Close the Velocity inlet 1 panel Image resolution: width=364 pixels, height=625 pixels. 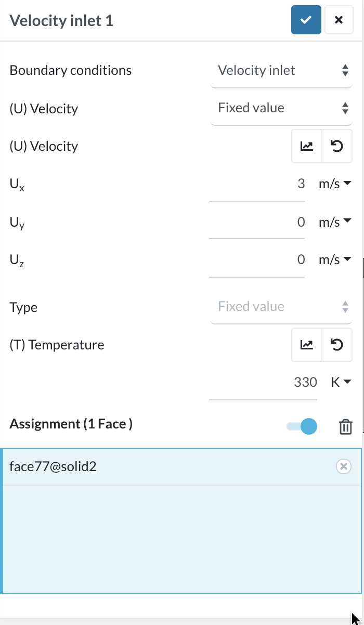339,20
